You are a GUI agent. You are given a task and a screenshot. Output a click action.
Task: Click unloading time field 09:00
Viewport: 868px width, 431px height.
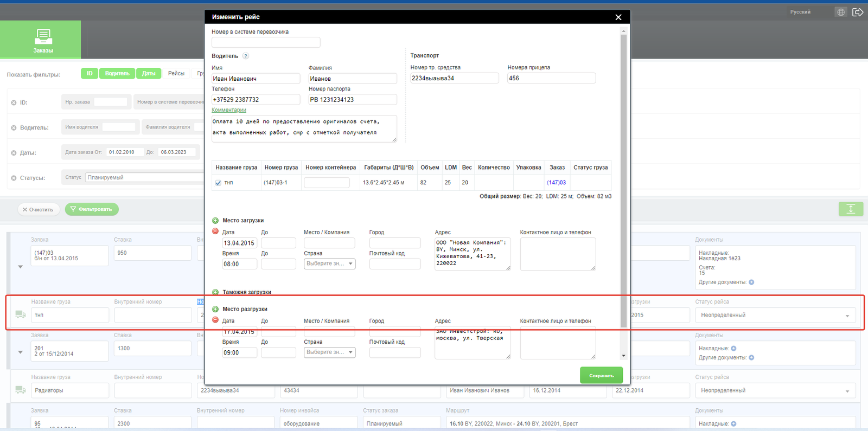(239, 352)
